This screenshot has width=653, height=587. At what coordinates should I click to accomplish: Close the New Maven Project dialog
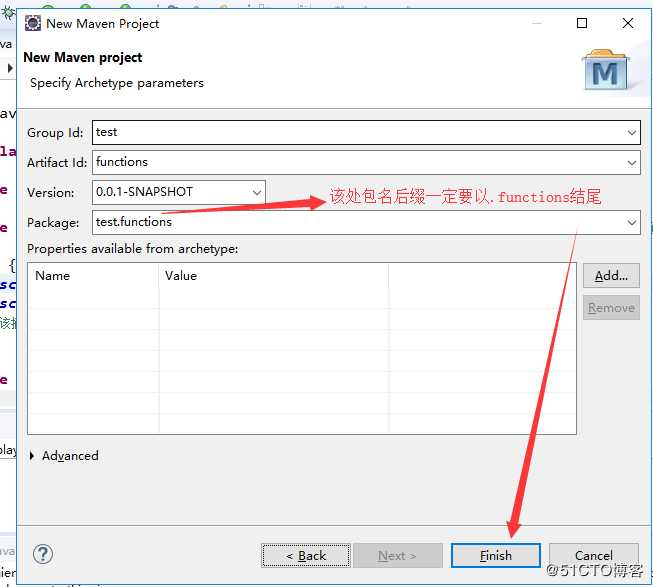[628, 23]
